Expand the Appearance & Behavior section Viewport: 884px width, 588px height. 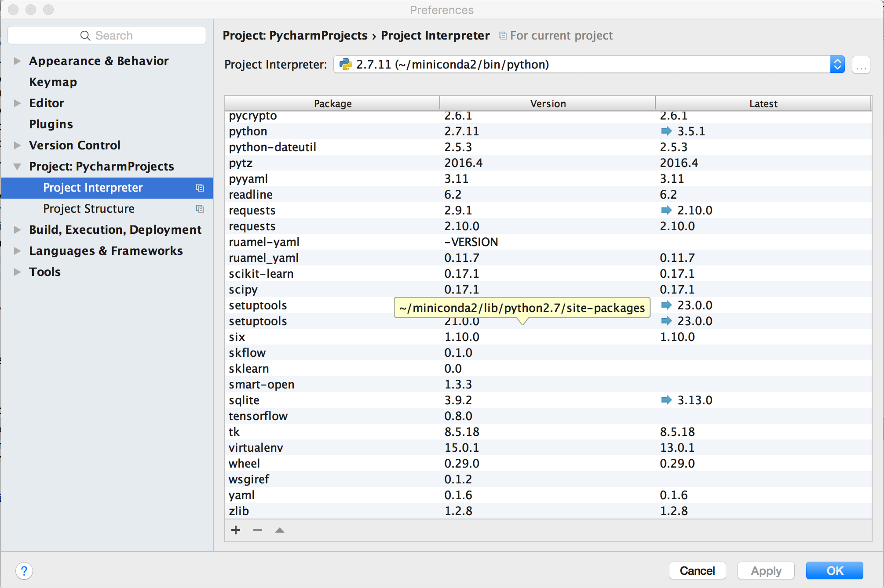[17, 61]
